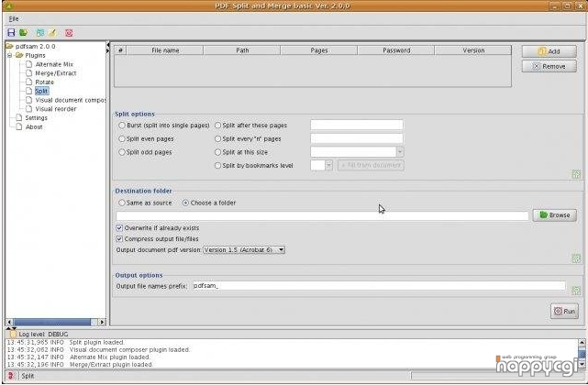Click the help icon beside output prefix field
588x385 pixels.
(x=576, y=291)
